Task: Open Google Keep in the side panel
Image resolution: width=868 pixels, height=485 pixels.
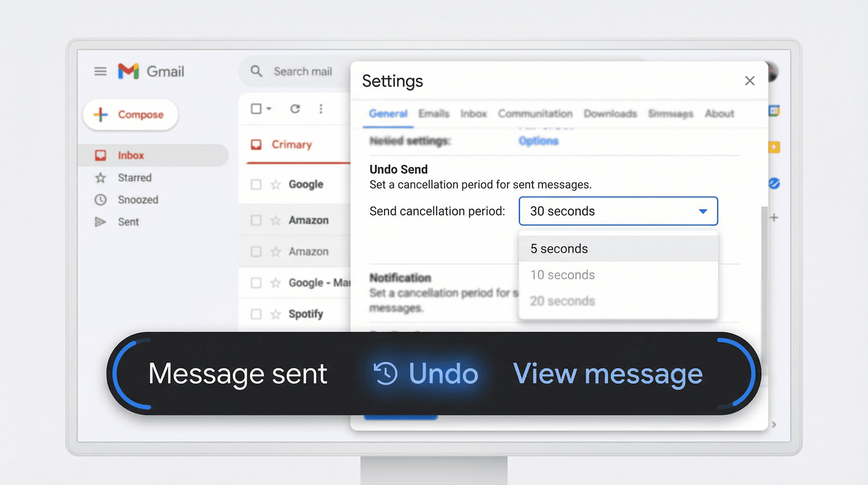Action: pyautogui.click(x=774, y=147)
